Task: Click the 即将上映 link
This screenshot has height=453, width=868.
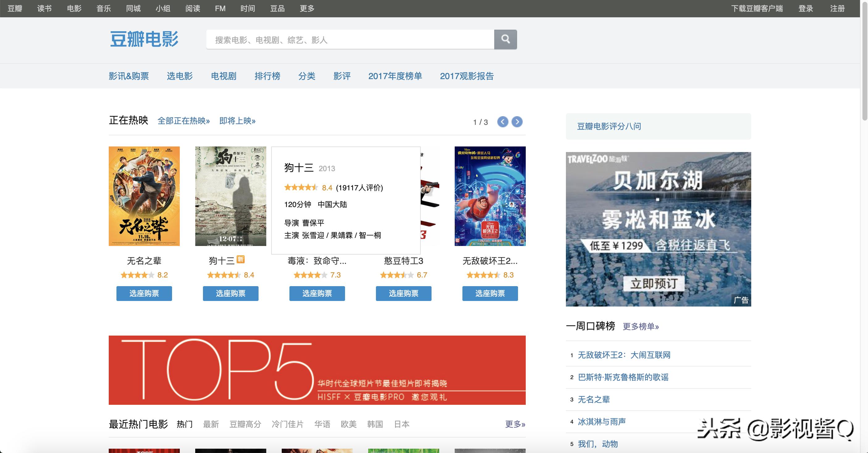Action: [237, 121]
